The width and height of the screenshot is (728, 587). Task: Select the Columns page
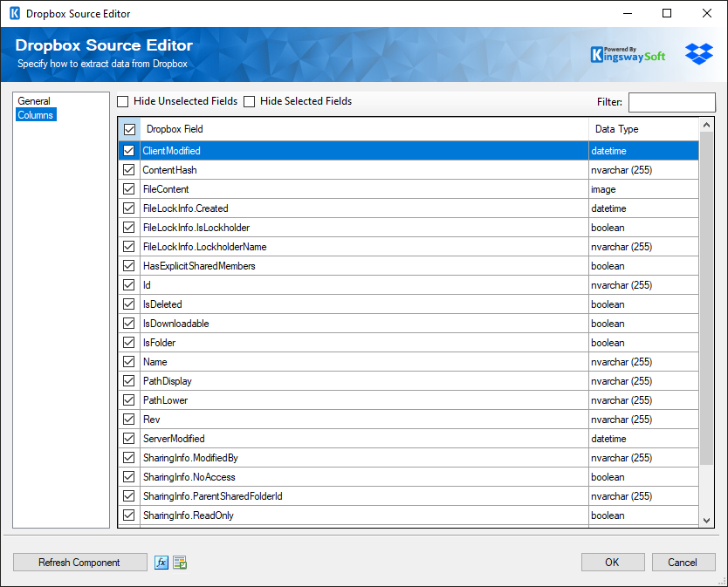coord(35,114)
